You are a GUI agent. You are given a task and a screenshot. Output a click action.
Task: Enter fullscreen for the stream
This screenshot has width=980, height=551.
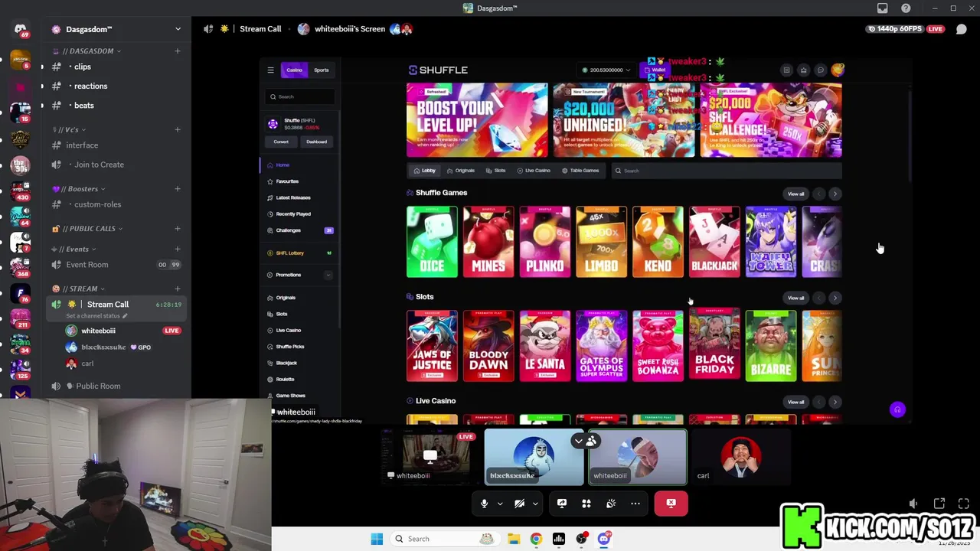(x=964, y=504)
